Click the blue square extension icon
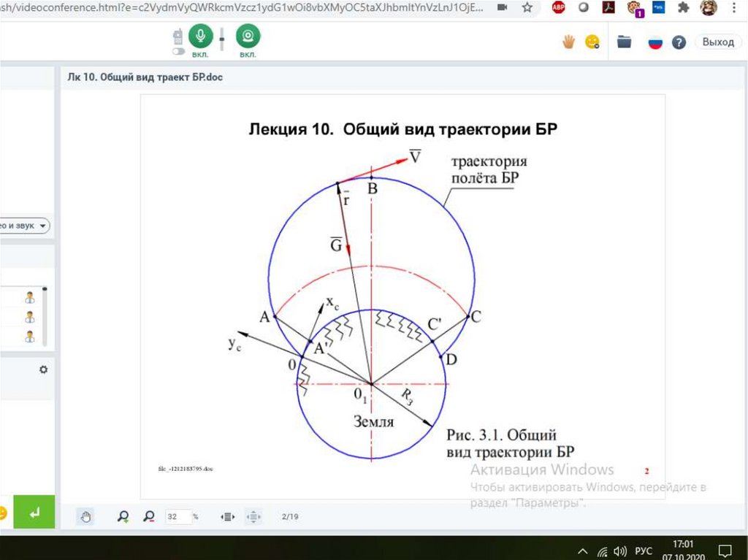The width and height of the screenshot is (748, 560). point(659,7)
